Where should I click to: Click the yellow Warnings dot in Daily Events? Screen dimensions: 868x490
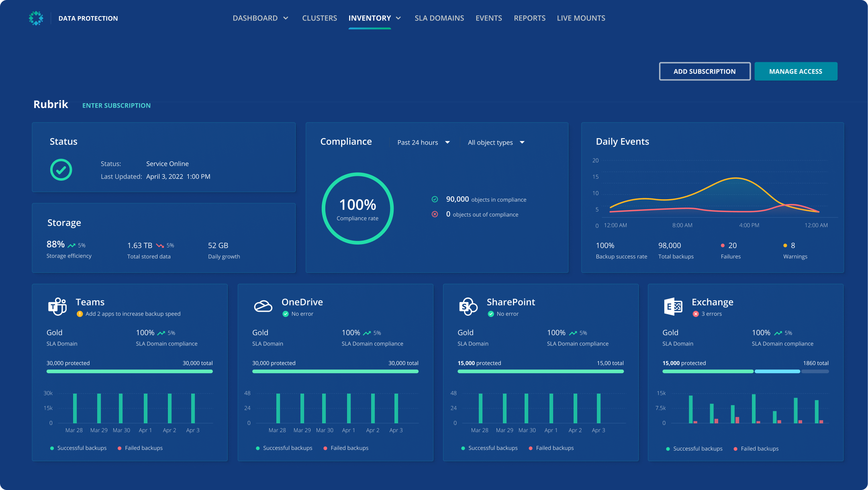coord(785,245)
